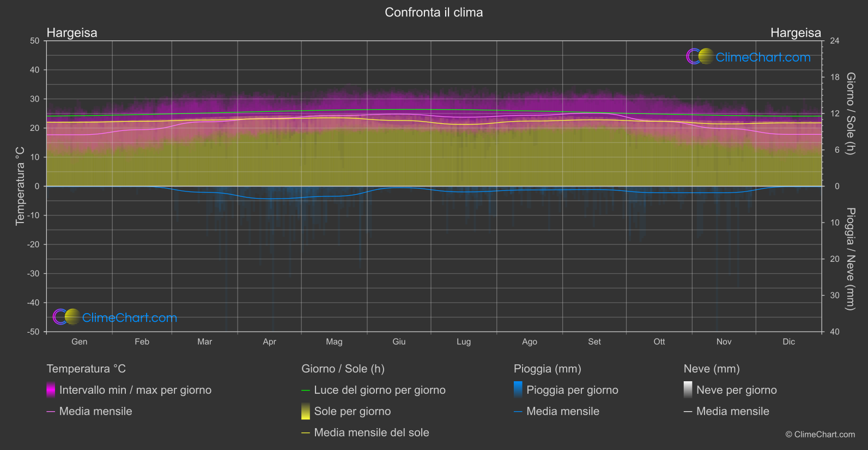Toggle 'Media mensile del sole' legend entry

tap(365, 433)
